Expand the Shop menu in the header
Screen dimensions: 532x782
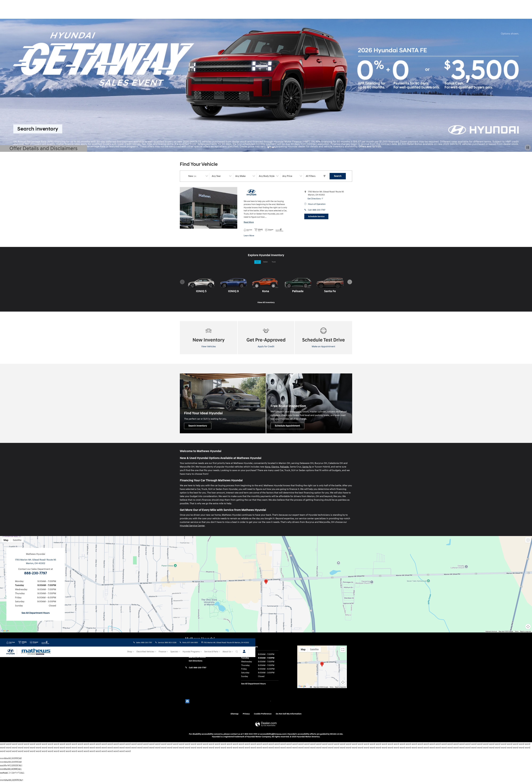pyautogui.click(x=131, y=652)
